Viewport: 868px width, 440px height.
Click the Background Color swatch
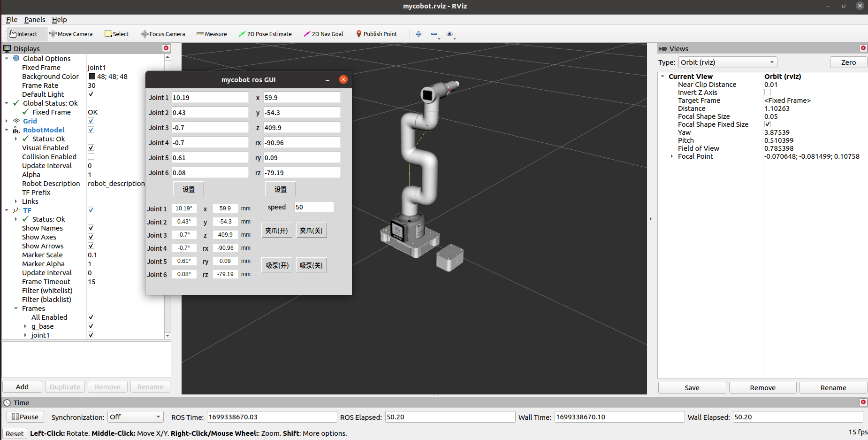pos(92,77)
